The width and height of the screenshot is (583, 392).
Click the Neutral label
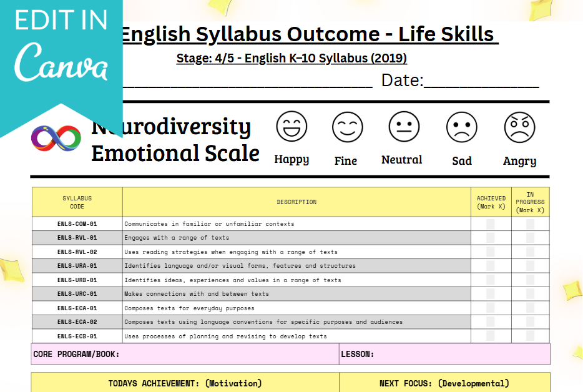pyautogui.click(x=401, y=160)
